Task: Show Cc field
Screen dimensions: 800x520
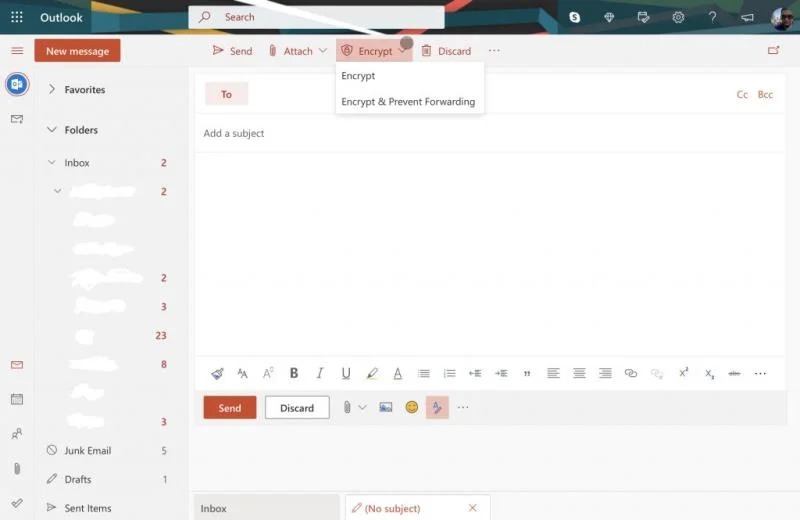Action: pyautogui.click(x=742, y=94)
